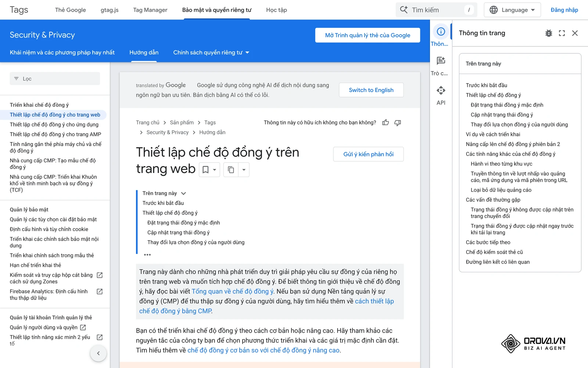Open external link icon for Thiết lập tính năng xác minh
The width and height of the screenshot is (588, 368).
tap(100, 337)
